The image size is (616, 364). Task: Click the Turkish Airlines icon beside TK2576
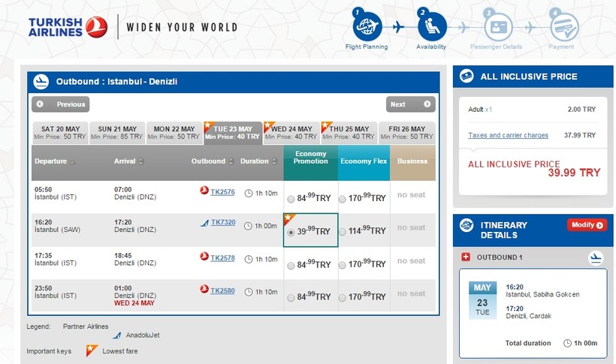tap(204, 190)
